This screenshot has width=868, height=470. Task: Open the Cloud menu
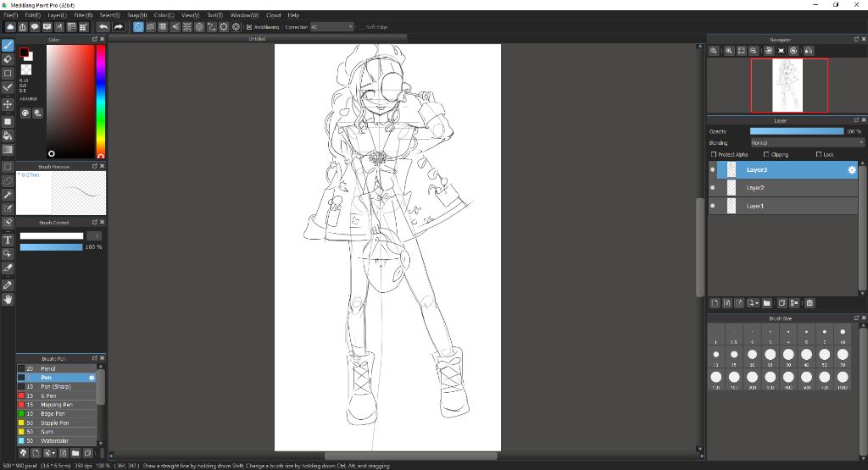pyautogui.click(x=274, y=15)
